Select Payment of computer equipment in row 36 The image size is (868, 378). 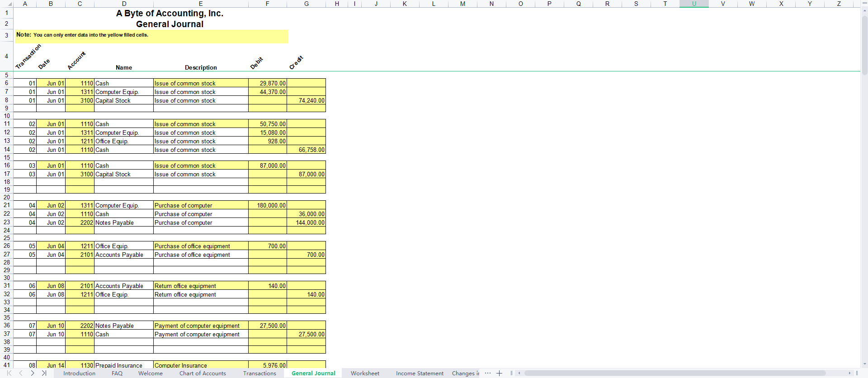[x=201, y=326]
